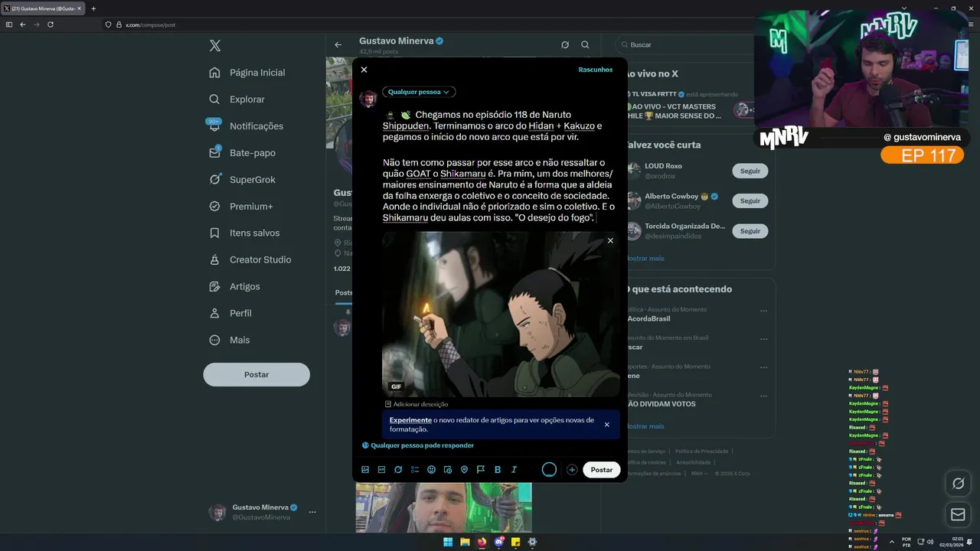
Task: Click the floating Grok button at bottom right
Action: pos(958,484)
